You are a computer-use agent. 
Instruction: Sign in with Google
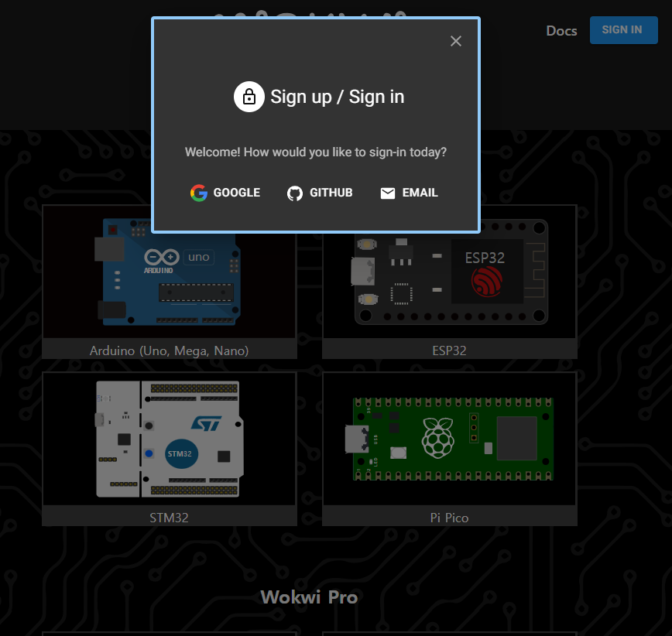click(x=225, y=193)
